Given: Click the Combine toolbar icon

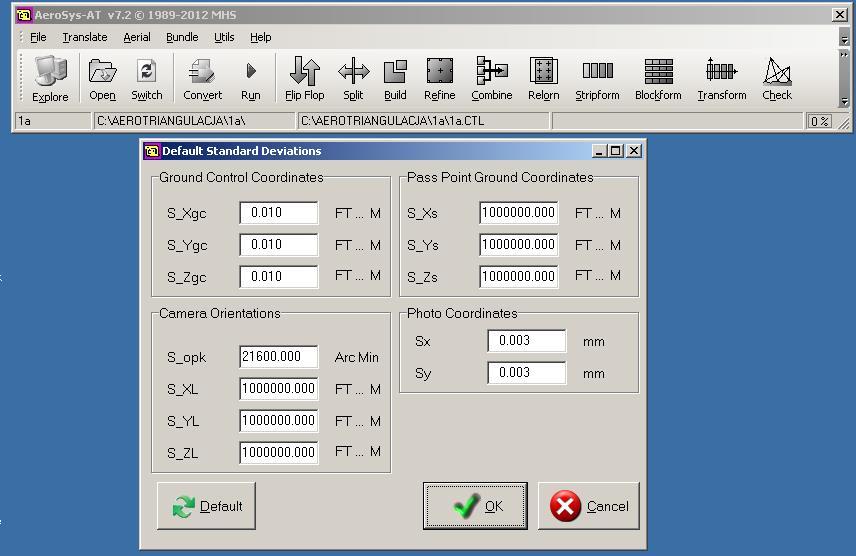Looking at the screenshot, I should click(492, 79).
